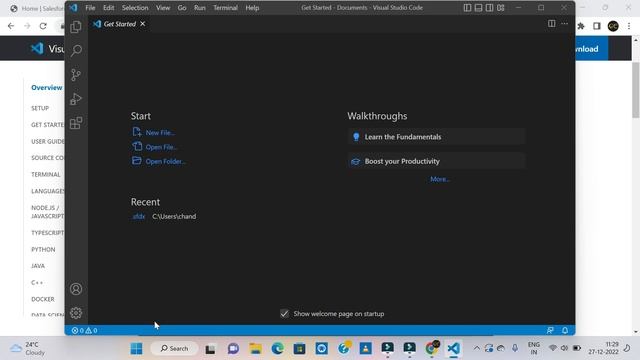Open Learn the Fundamentals walkthrough
The width and height of the screenshot is (640, 360).
click(436, 137)
